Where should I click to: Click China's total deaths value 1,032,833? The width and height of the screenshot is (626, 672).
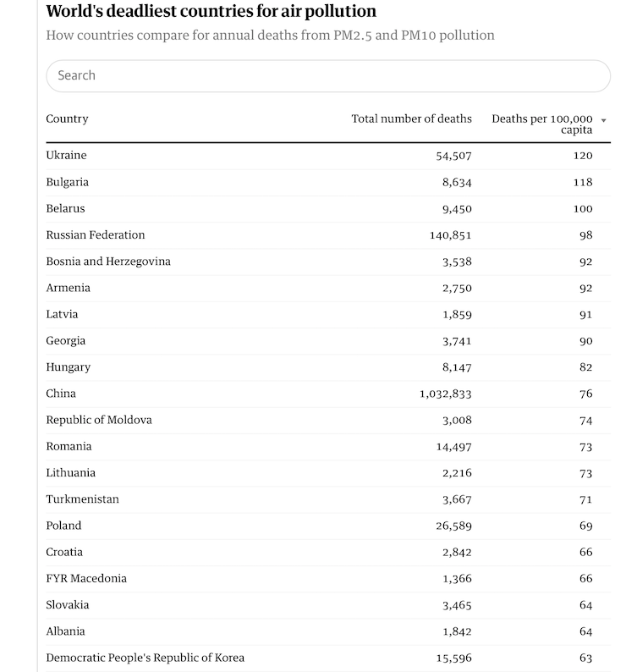pyautogui.click(x=446, y=394)
